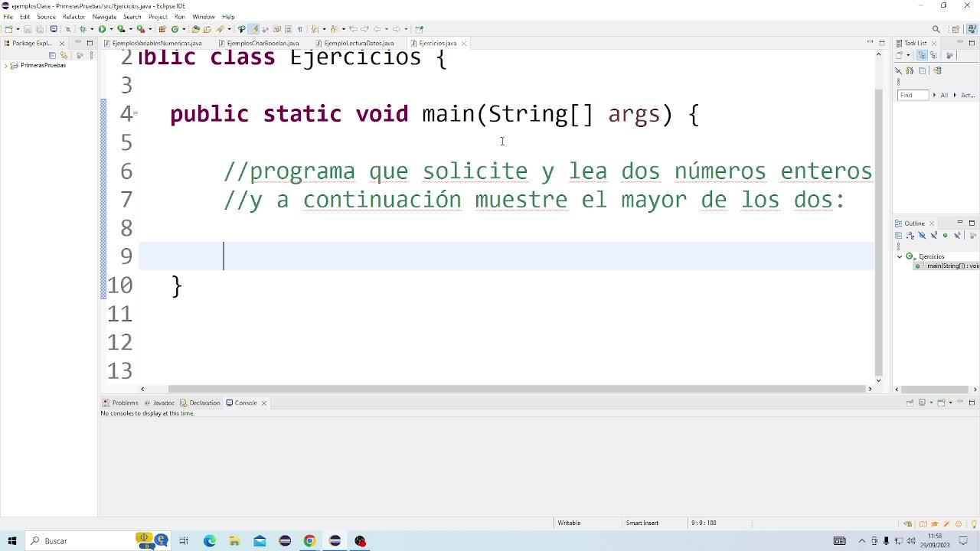The height and width of the screenshot is (551, 980).
Task: Toggle Hide Fields in Outline
Action: pyautogui.click(x=922, y=235)
